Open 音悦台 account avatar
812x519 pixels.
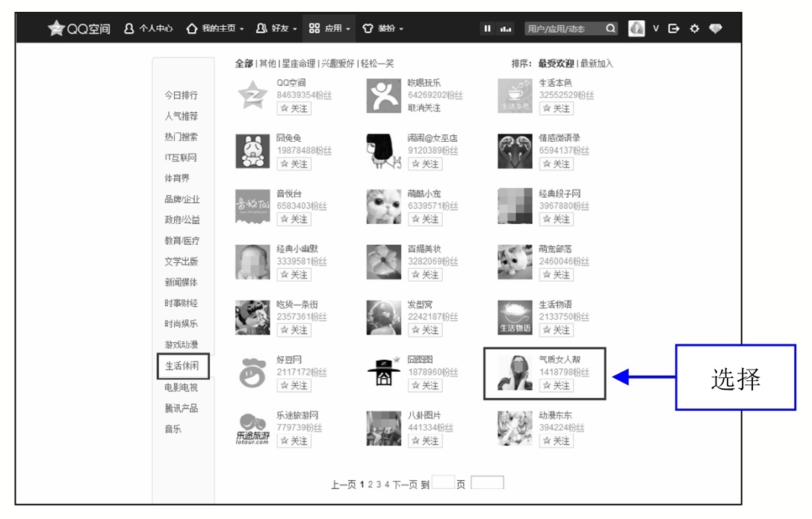(x=252, y=206)
